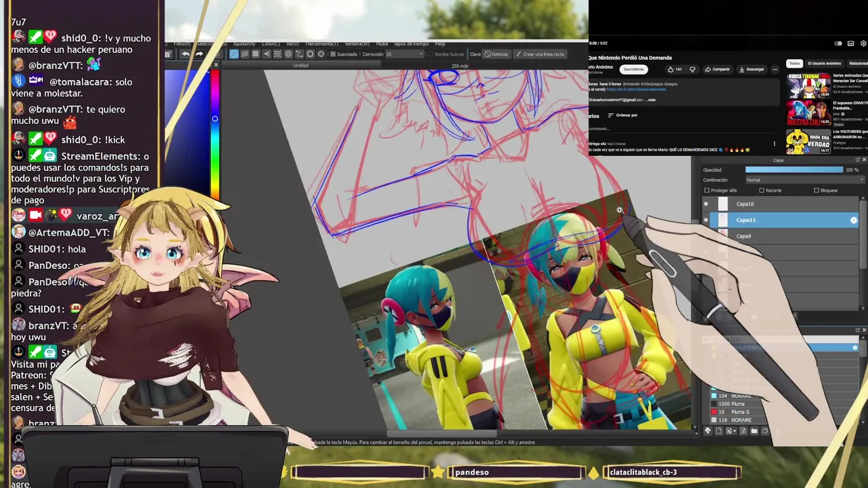The width and height of the screenshot is (868, 488).
Task: Open the Ajustar menu
Action: coord(244,44)
